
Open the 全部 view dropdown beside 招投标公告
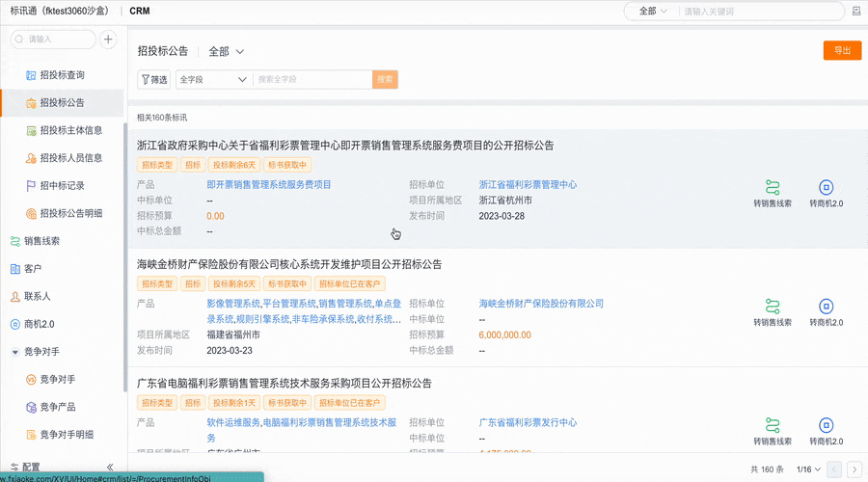pos(226,51)
